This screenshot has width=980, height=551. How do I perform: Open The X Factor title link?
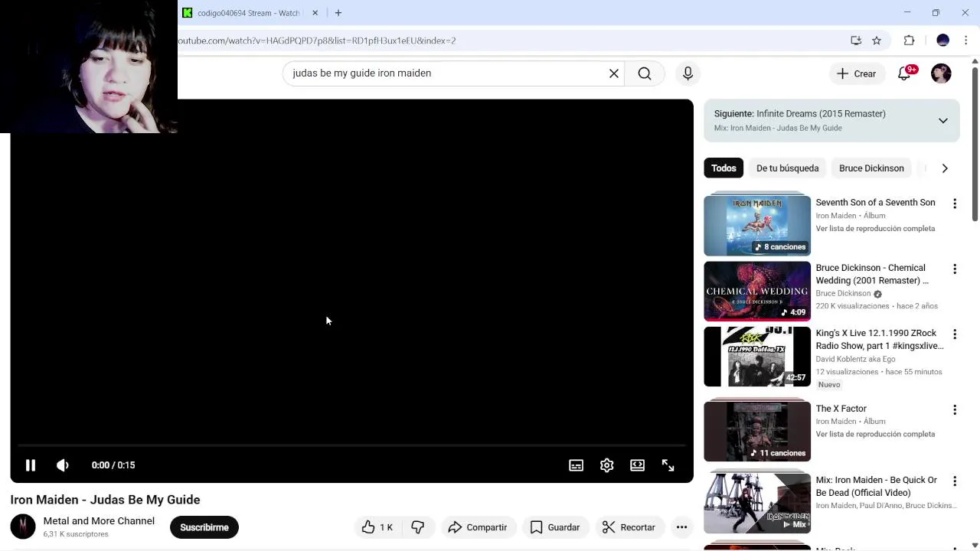pyautogui.click(x=841, y=409)
